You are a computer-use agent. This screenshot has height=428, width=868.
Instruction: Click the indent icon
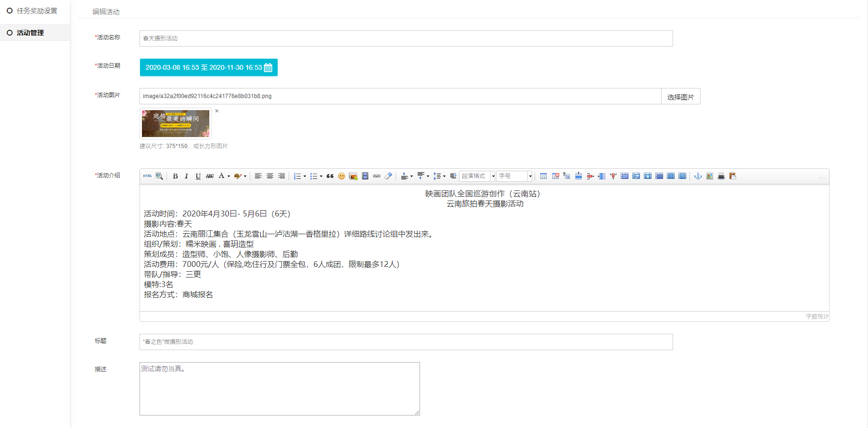(453, 176)
